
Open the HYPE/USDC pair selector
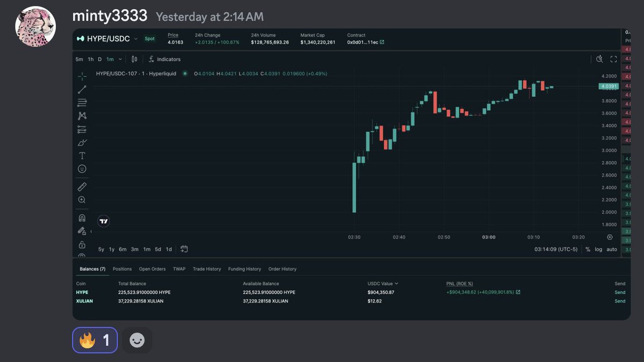[x=107, y=39]
